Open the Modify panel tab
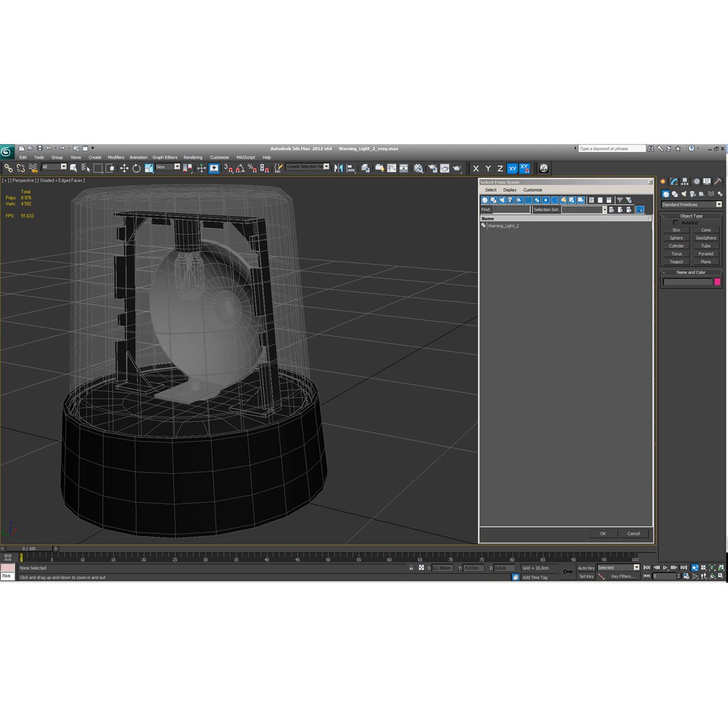The width and height of the screenshot is (728, 728). tap(673, 181)
